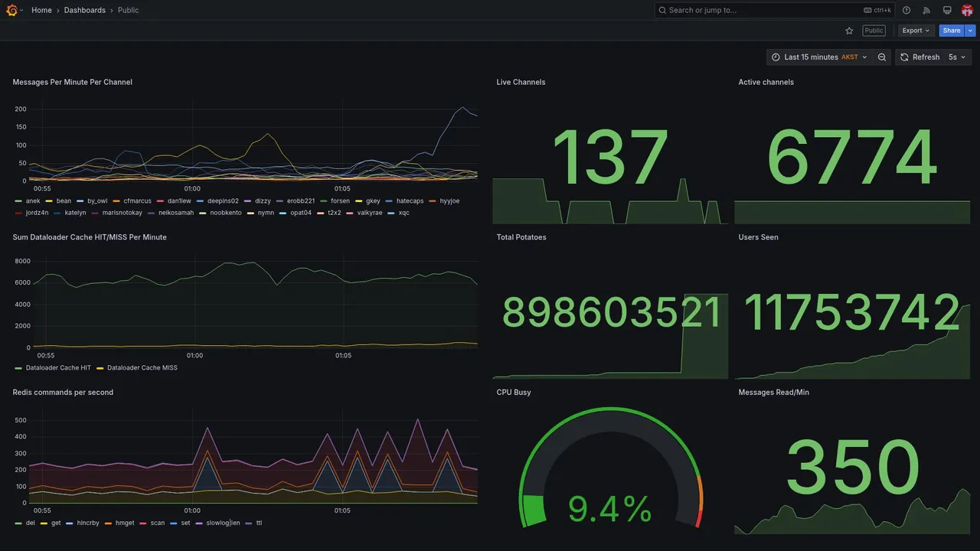Image resolution: width=980 pixels, height=551 pixels.
Task: Open the help question-mark icon
Action: click(906, 10)
